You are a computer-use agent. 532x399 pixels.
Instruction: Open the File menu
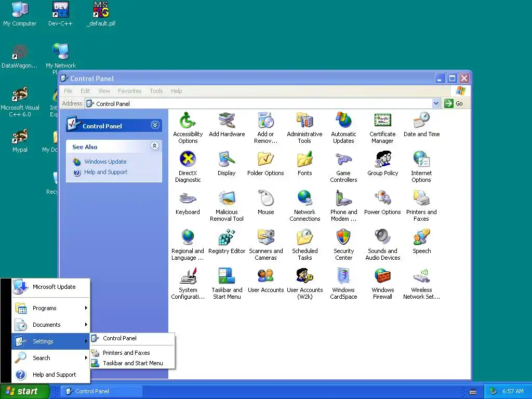(x=68, y=91)
